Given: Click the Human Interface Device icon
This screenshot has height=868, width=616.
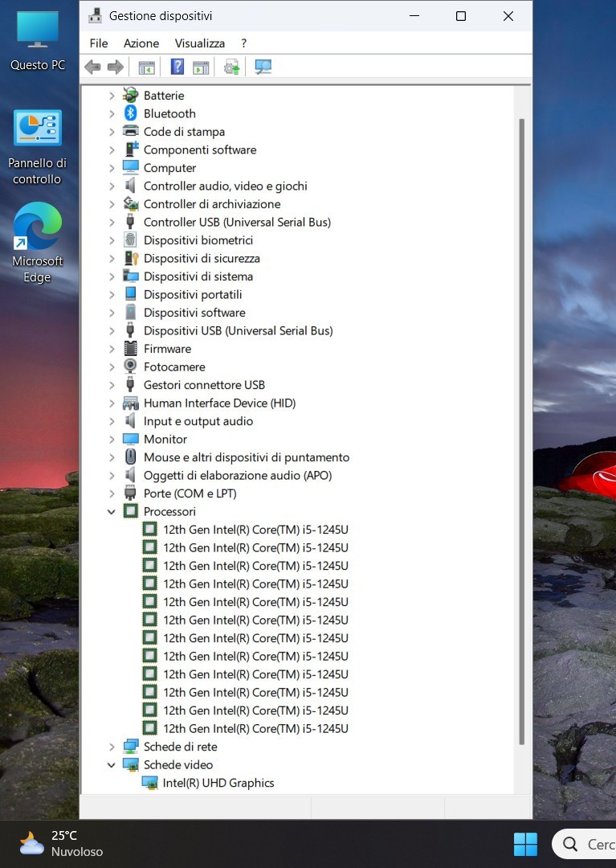Looking at the screenshot, I should click(130, 403).
